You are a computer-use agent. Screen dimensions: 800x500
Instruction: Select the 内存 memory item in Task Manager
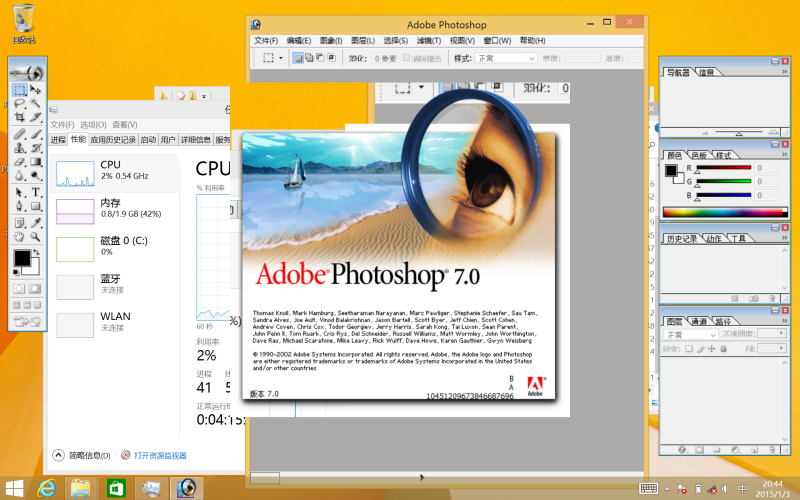click(x=114, y=210)
